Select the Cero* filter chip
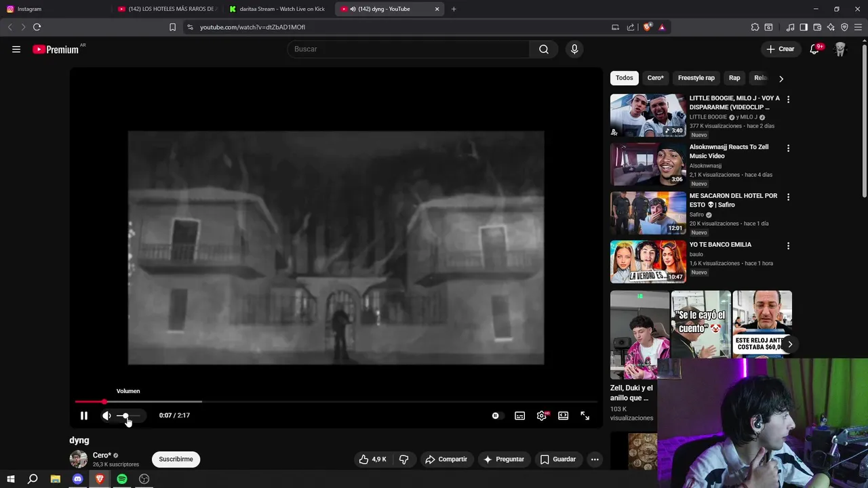Screen dimensions: 868x488 655,78
